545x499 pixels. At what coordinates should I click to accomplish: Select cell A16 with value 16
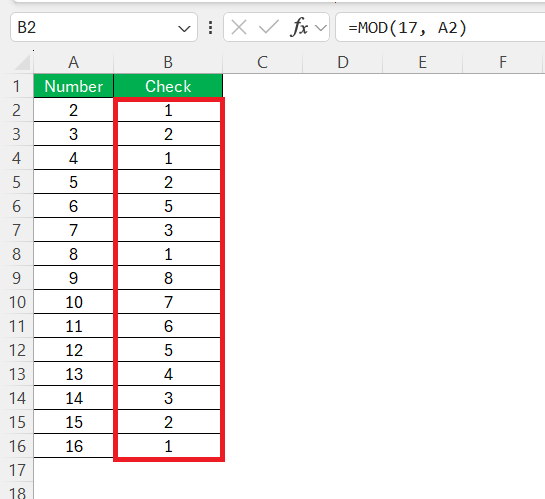(x=73, y=446)
